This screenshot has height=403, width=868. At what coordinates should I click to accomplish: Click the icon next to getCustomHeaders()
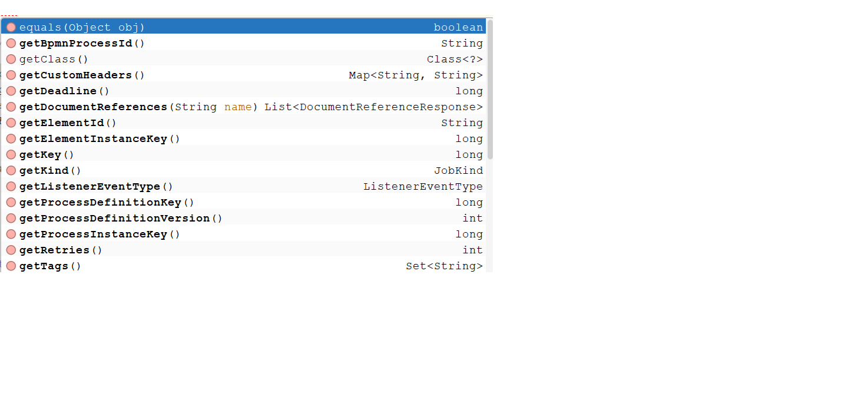coord(11,75)
